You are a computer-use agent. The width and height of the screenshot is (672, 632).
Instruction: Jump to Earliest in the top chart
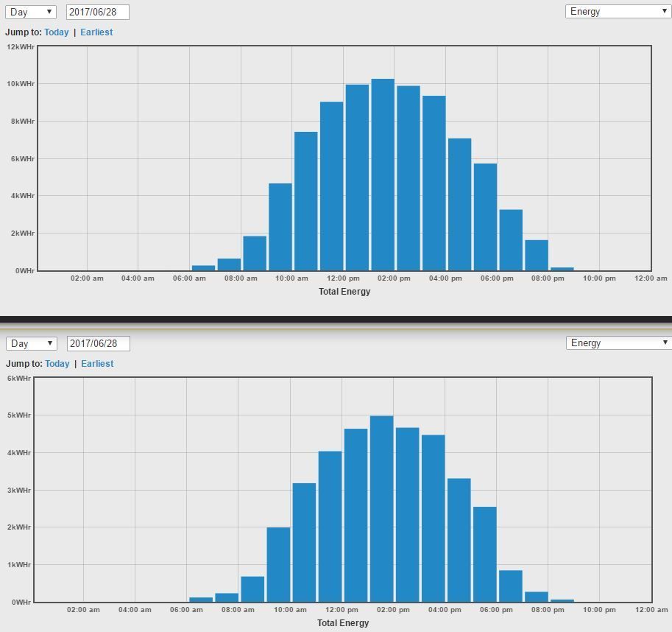click(96, 32)
